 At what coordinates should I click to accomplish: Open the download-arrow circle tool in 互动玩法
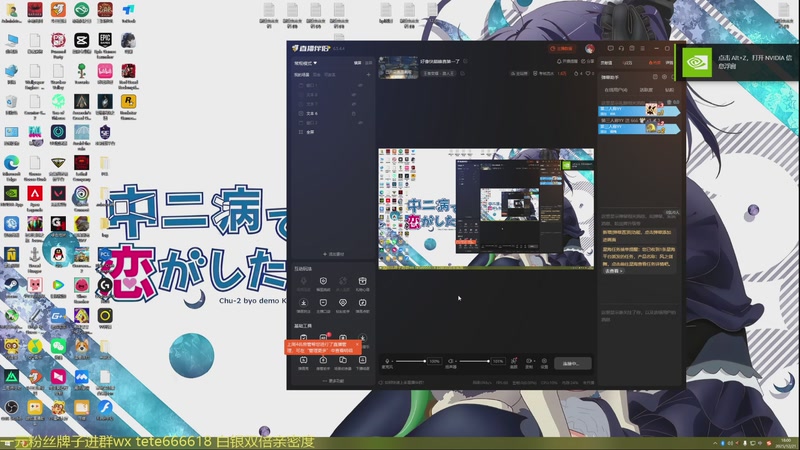pyautogui.click(x=303, y=303)
